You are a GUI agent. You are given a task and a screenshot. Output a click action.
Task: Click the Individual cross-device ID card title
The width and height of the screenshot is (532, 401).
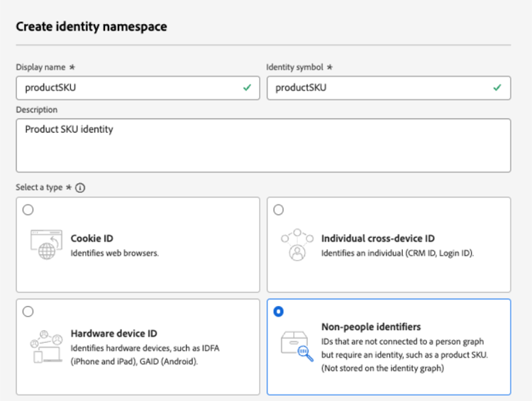377,238
